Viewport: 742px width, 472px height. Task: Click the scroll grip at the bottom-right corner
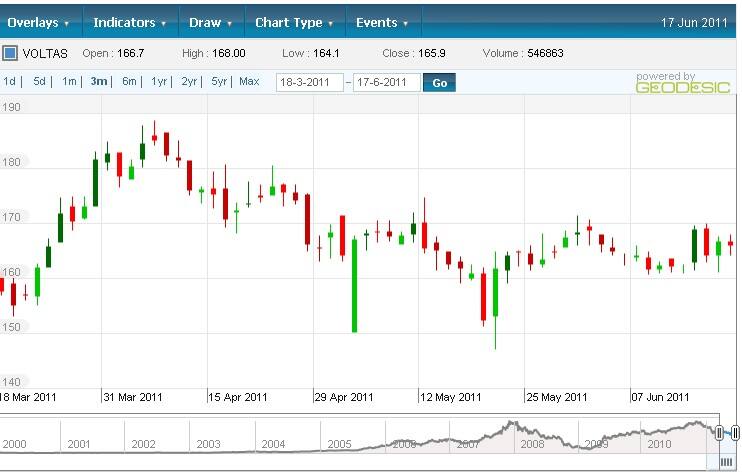tap(727, 461)
